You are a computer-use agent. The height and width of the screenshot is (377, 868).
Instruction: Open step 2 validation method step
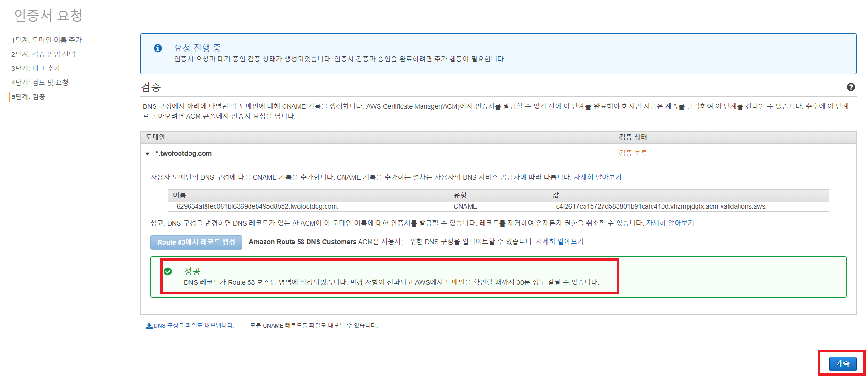pyautogui.click(x=43, y=54)
